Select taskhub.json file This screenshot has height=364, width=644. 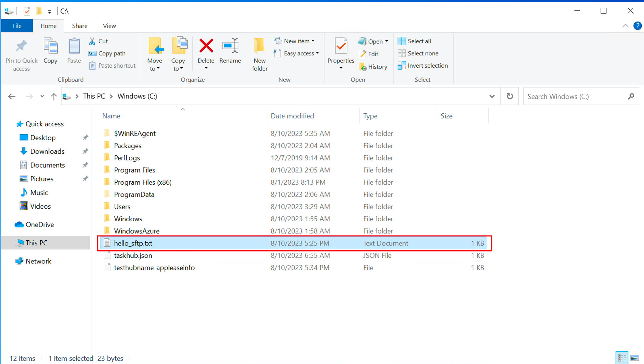pos(133,255)
